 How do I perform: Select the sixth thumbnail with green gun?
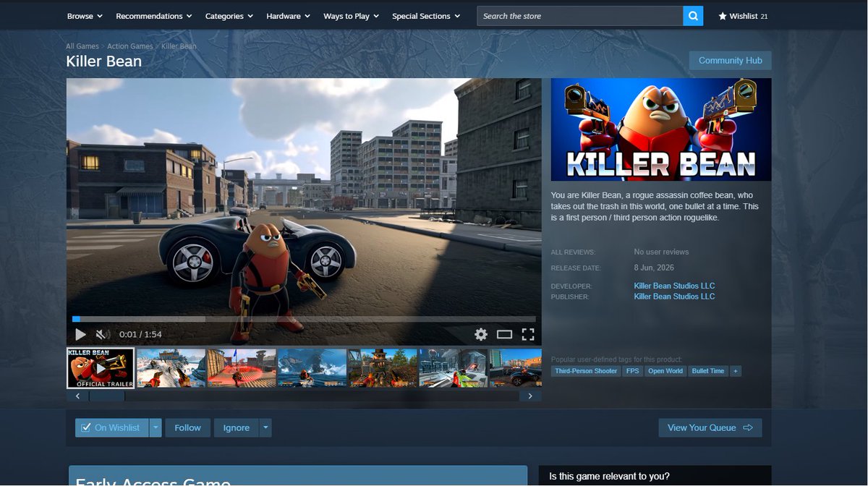454,368
